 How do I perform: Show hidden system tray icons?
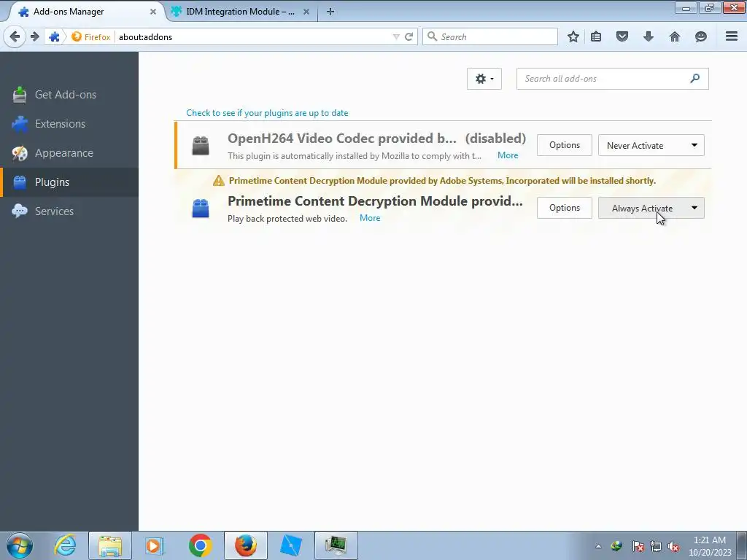pyautogui.click(x=598, y=546)
